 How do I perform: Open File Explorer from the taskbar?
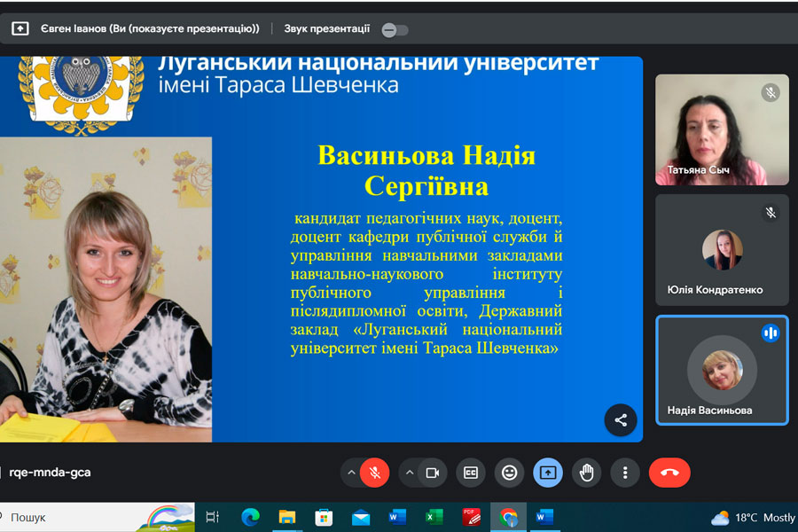coord(287,517)
